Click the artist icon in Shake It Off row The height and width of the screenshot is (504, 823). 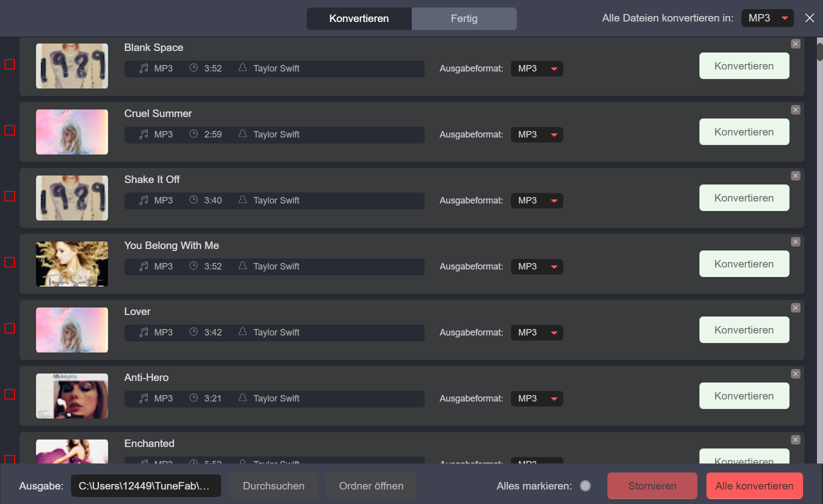[x=243, y=199]
